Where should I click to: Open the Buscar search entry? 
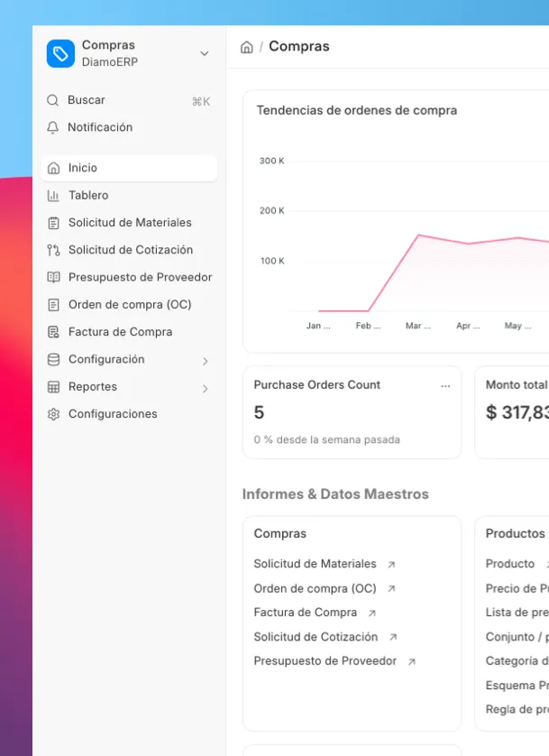point(129,100)
